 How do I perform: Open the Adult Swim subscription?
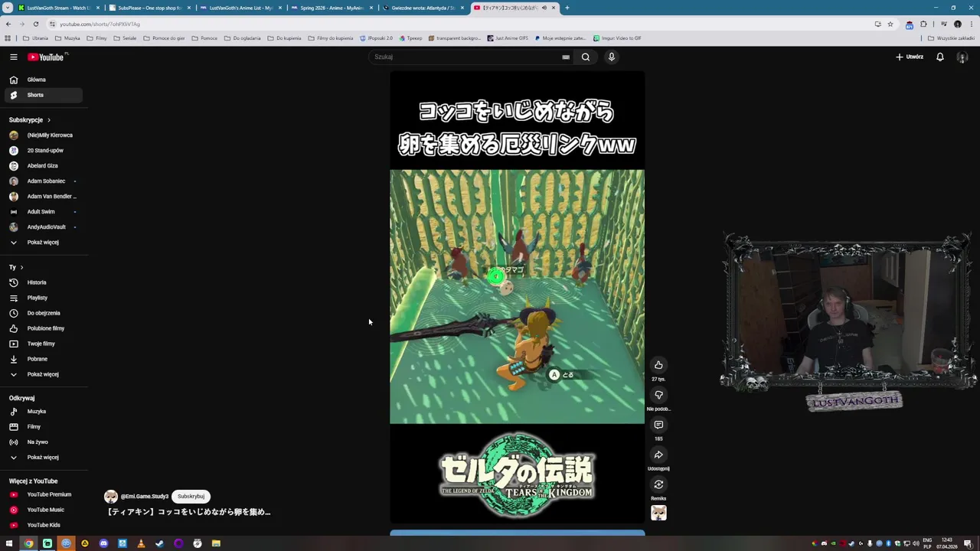(x=43, y=212)
